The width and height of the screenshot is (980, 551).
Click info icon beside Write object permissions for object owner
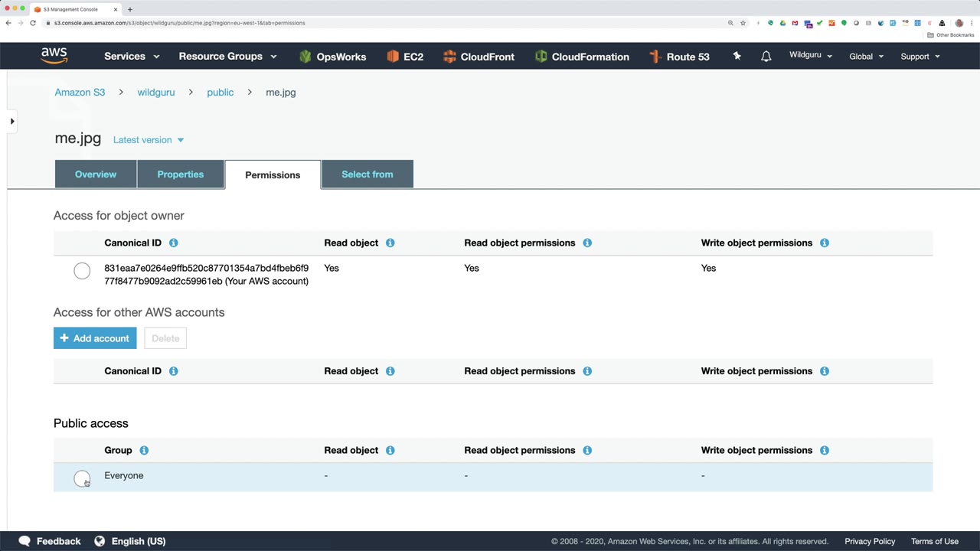(x=825, y=243)
